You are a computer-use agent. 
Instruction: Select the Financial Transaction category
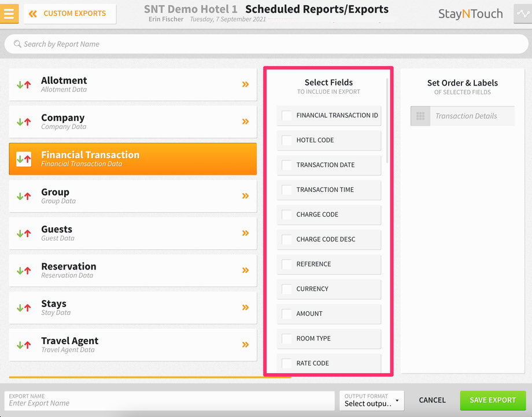[x=132, y=159]
